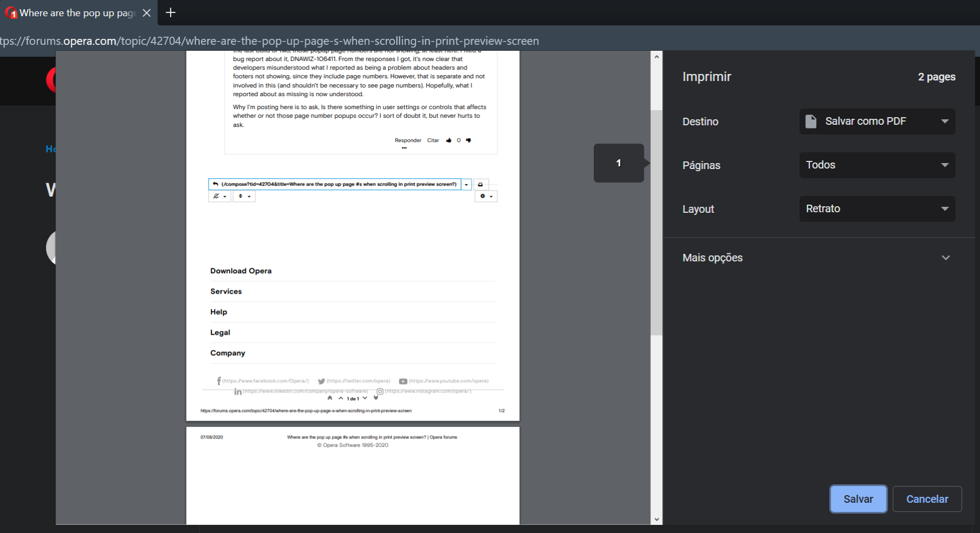This screenshot has width=980, height=533.
Task: Click the reply arrow compose button in preview
Action: 335,184
